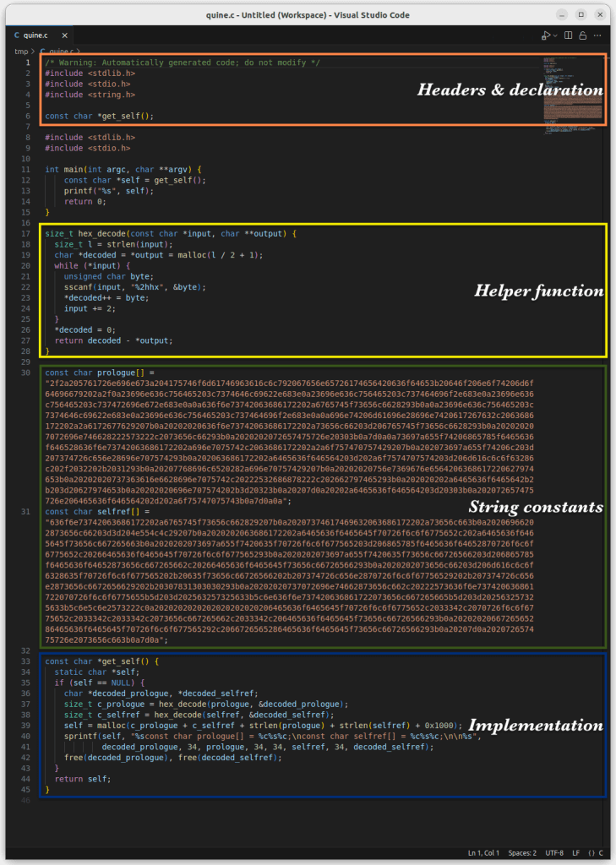Screen dimensions: 616x865
Task: Click line number 17 in the gutter
Action: tap(25, 233)
